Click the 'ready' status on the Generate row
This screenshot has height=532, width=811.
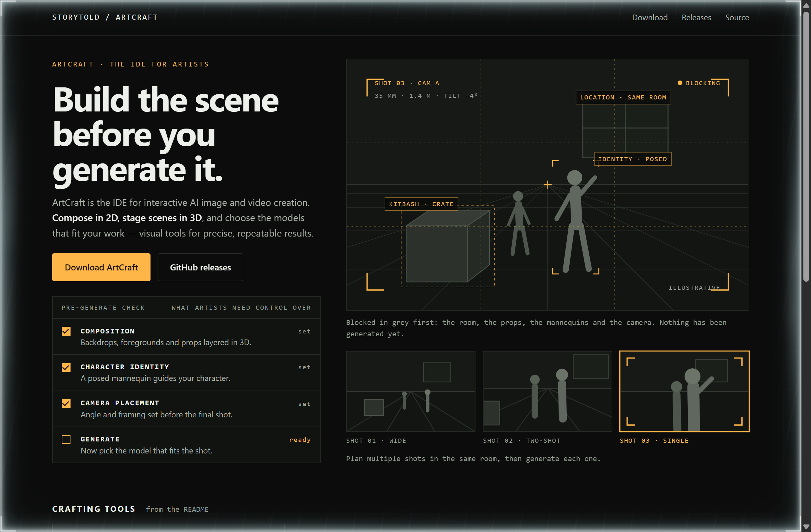coord(300,439)
